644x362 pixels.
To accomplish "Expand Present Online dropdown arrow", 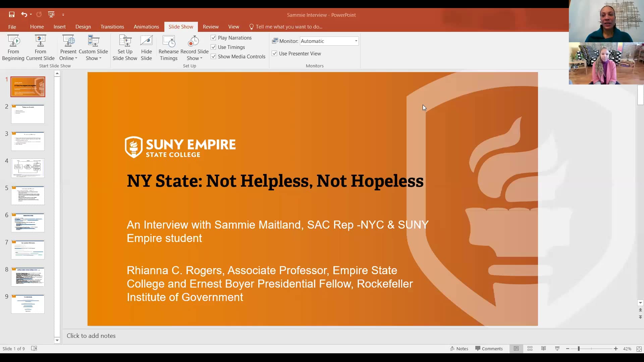I will 76,58.
